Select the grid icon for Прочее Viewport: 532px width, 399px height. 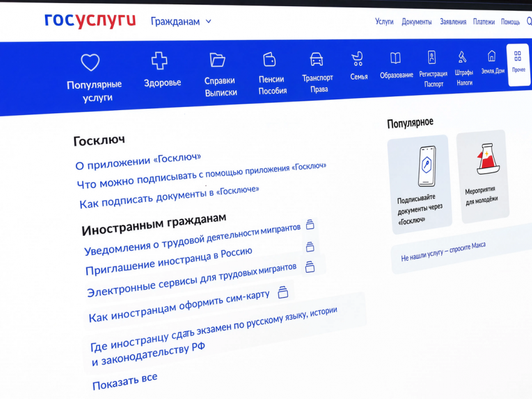[x=518, y=56]
